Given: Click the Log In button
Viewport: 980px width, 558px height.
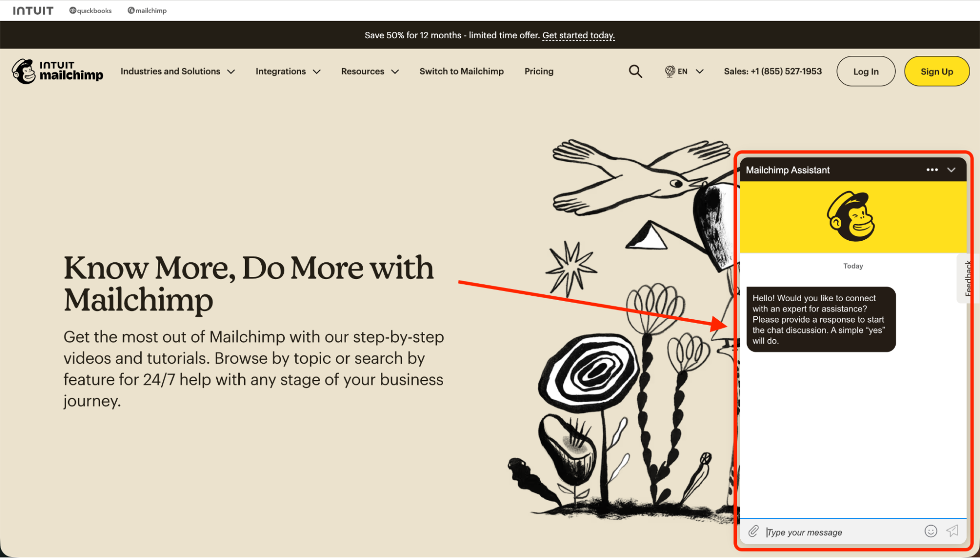Looking at the screenshot, I should 865,71.
